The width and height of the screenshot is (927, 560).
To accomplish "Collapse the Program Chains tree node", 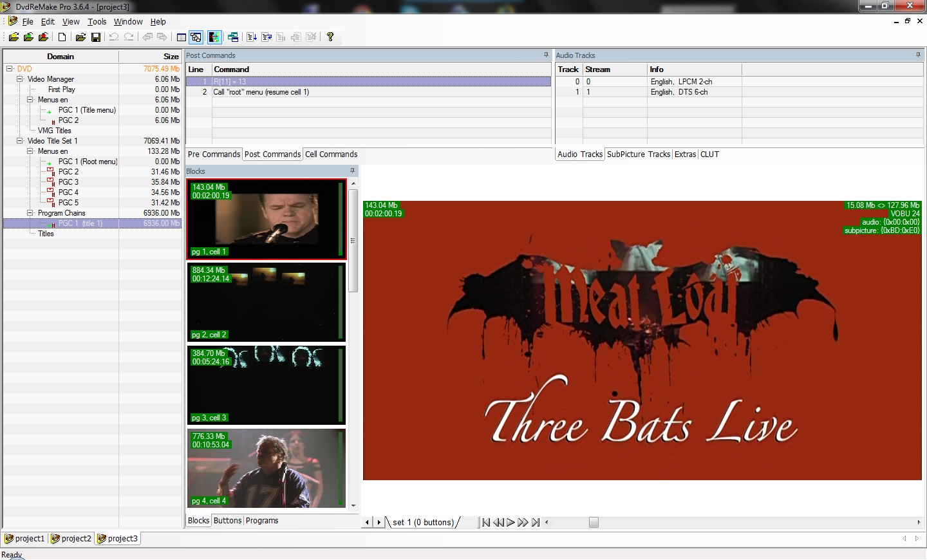I will pos(30,212).
